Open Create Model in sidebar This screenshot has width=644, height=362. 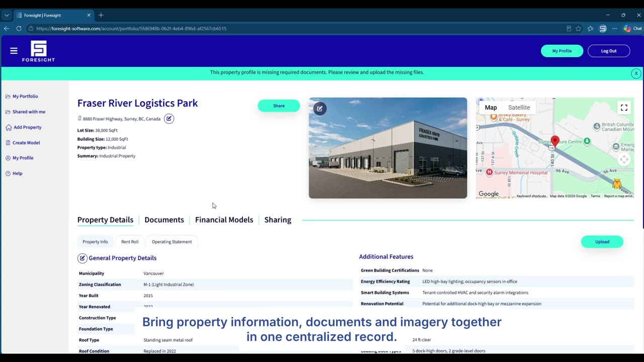pos(23,143)
